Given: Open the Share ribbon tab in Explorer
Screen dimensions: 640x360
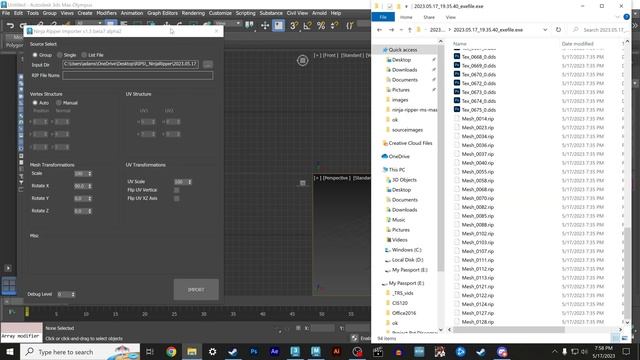Looking at the screenshot, I should tap(429, 17).
